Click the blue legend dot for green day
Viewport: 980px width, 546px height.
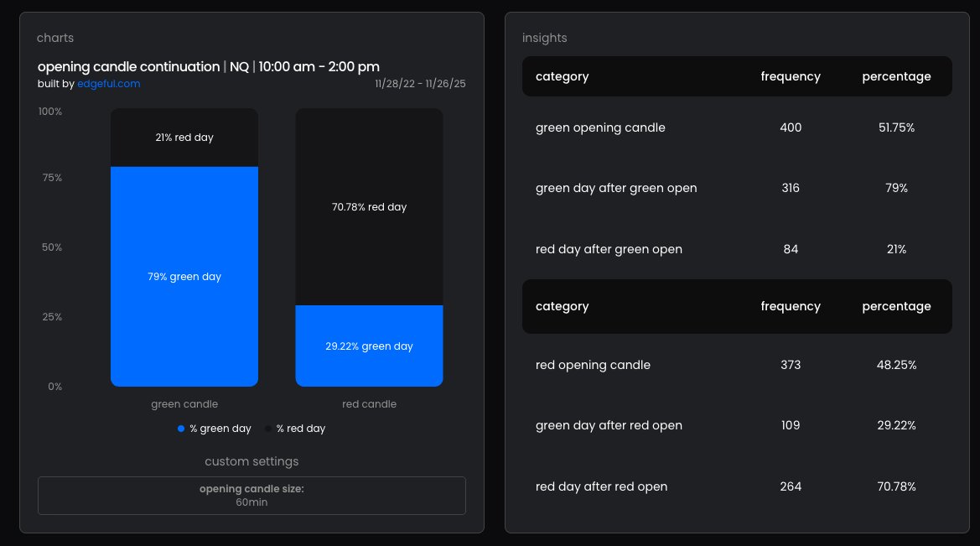(x=180, y=429)
